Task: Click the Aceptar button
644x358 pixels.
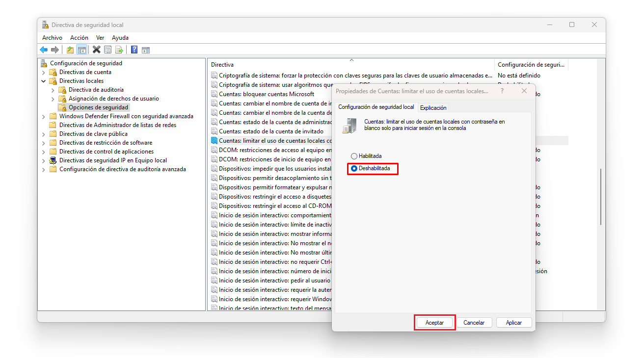Action: [434, 323]
